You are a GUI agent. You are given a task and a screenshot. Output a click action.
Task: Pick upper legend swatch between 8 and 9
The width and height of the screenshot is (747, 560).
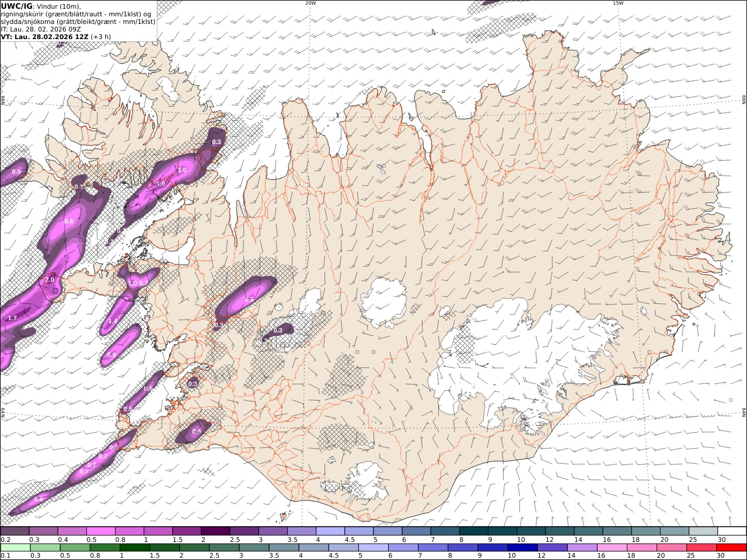point(474,531)
